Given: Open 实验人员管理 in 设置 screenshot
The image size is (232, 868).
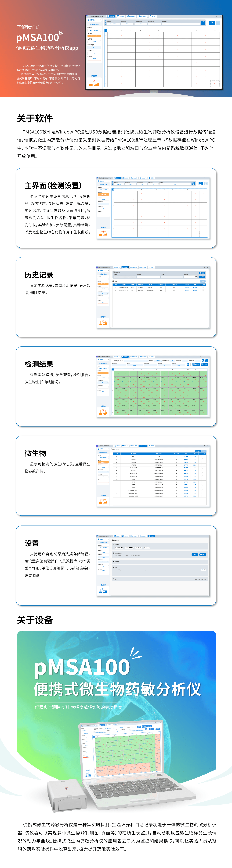Looking at the screenshot, I should click(119, 548).
